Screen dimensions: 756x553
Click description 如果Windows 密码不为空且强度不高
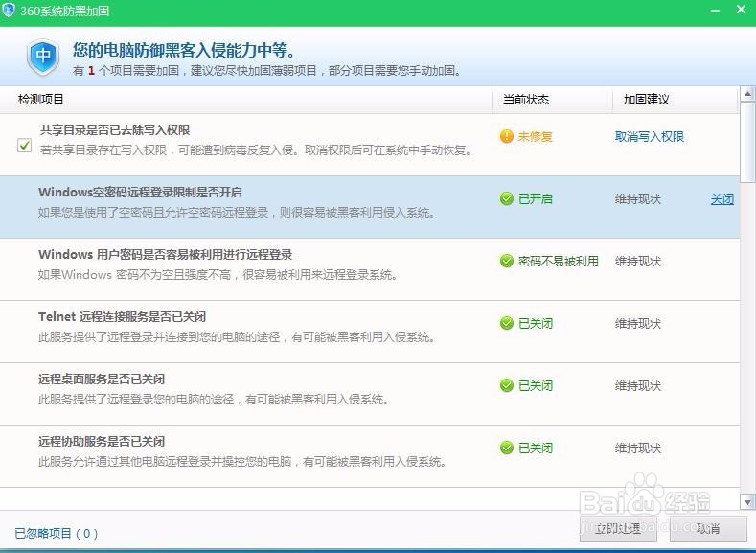218,275
